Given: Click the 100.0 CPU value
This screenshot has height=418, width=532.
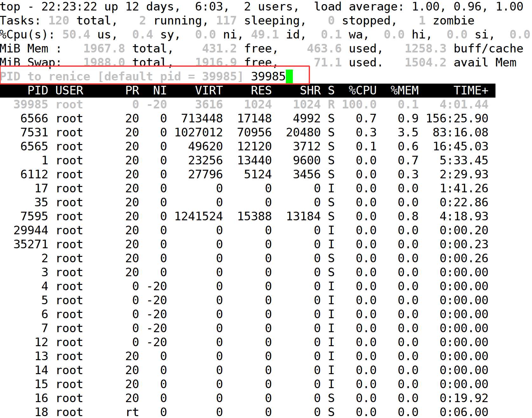Looking at the screenshot, I should pyautogui.click(x=359, y=105).
